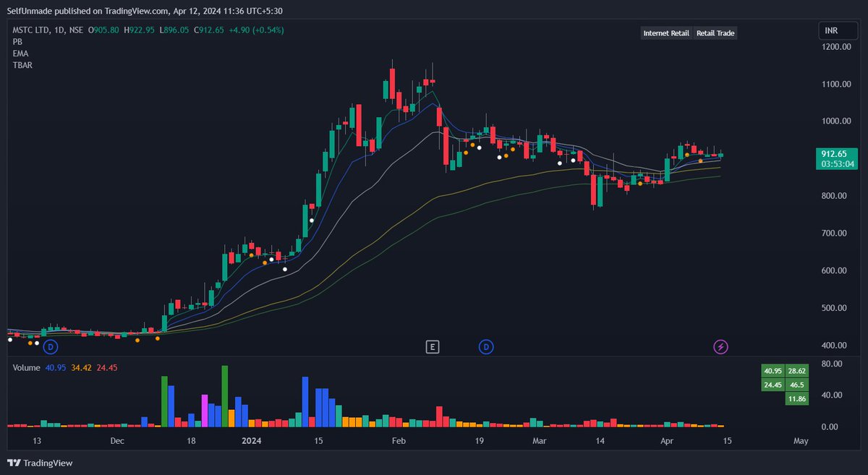Select the PB indicator label
This screenshot has width=868, height=475.
click(x=17, y=42)
